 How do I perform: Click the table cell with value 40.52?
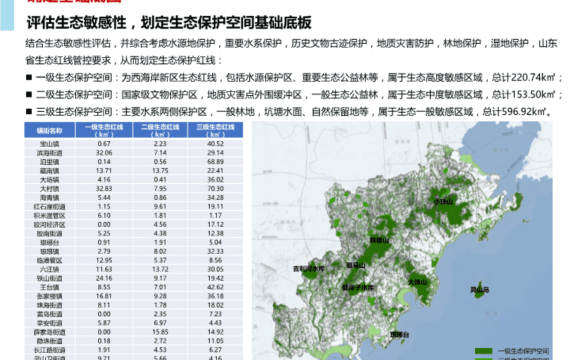point(216,144)
